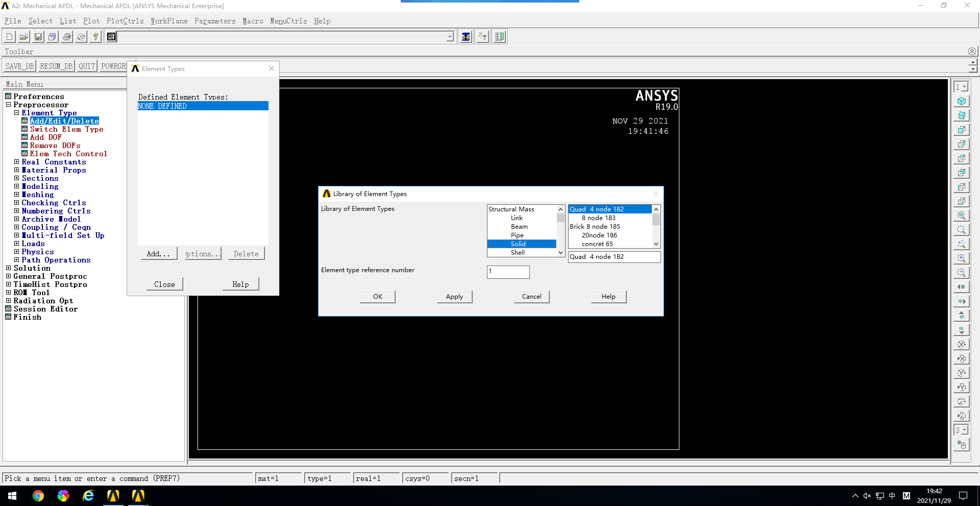The height and width of the screenshot is (506, 980).
Task: Open an ANSYS database file using toolbar icon
Action: coord(23,36)
